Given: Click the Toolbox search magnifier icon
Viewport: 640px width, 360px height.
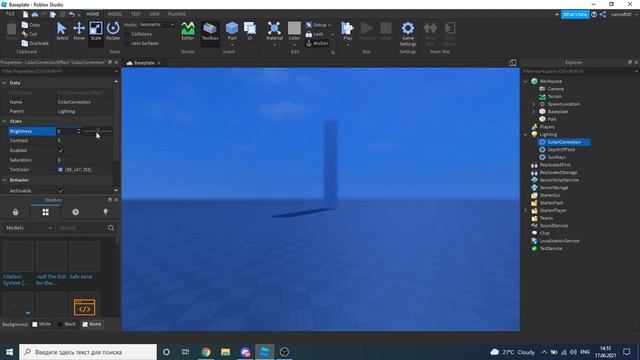Looking at the screenshot, I should pos(111,228).
